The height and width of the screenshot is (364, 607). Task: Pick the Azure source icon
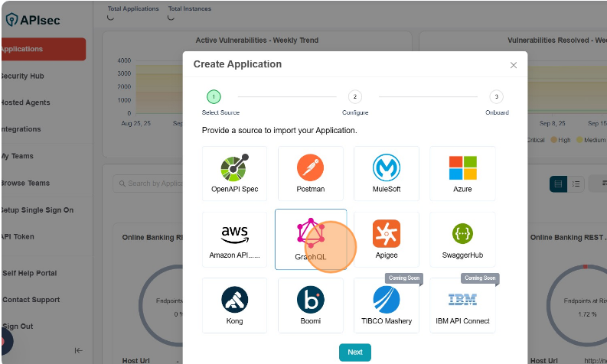[462, 168]
